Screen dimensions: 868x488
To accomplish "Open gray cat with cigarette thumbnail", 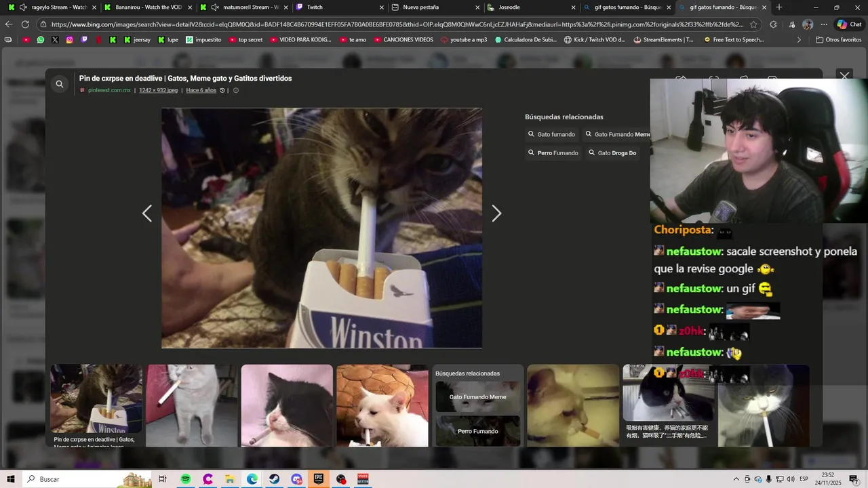I will (192, 405).
